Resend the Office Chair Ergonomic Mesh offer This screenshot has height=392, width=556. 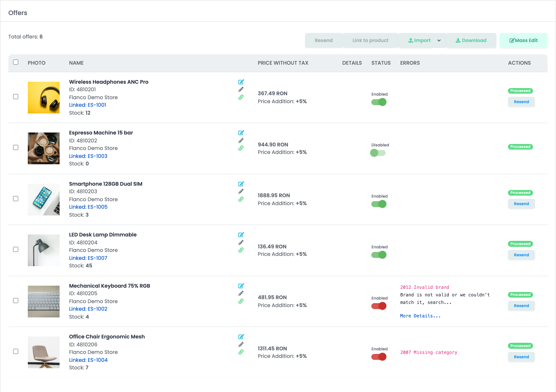point(521,357)
